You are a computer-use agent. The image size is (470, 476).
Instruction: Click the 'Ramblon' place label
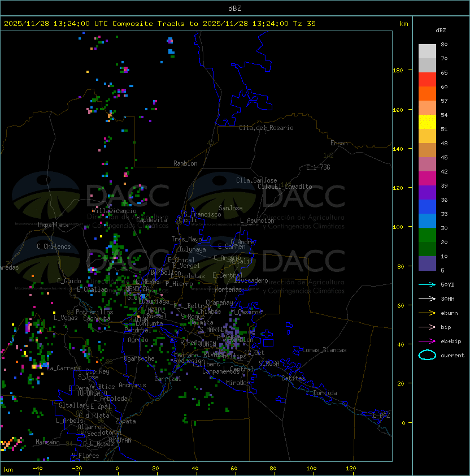click(185, 163)
